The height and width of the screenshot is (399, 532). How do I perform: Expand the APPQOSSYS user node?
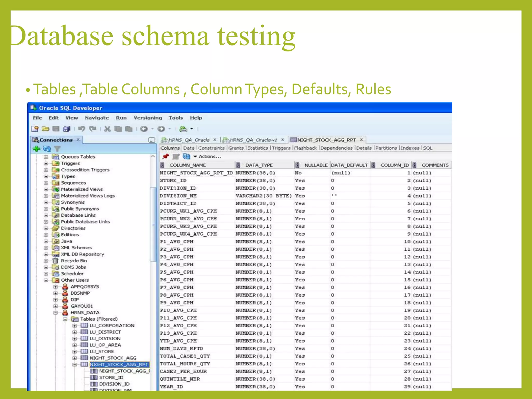point(56,287)
